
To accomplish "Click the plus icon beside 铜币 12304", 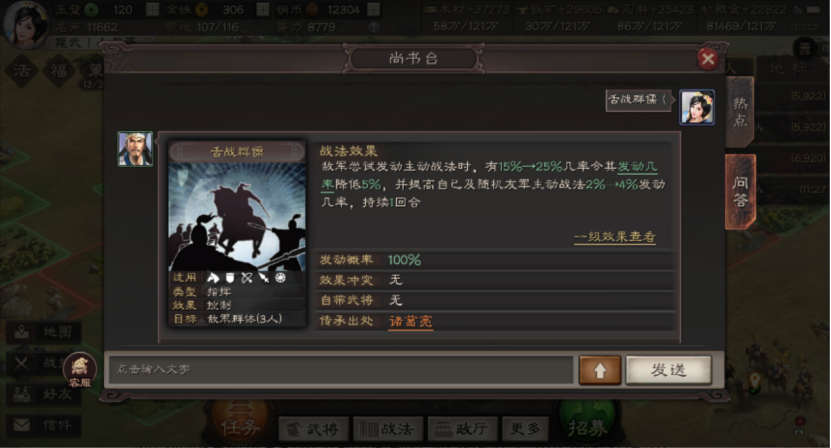I will (374, 10).
